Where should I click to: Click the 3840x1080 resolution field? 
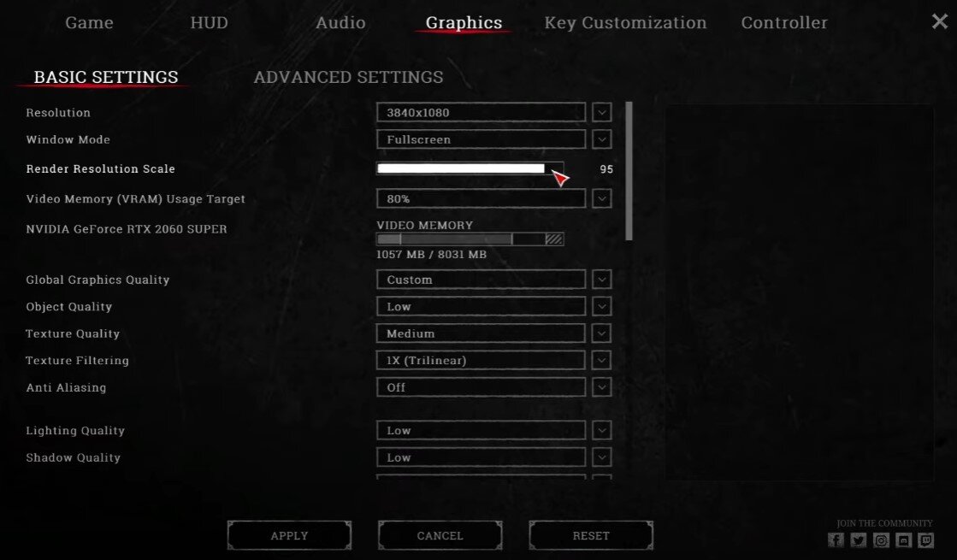tap(481, 112)
